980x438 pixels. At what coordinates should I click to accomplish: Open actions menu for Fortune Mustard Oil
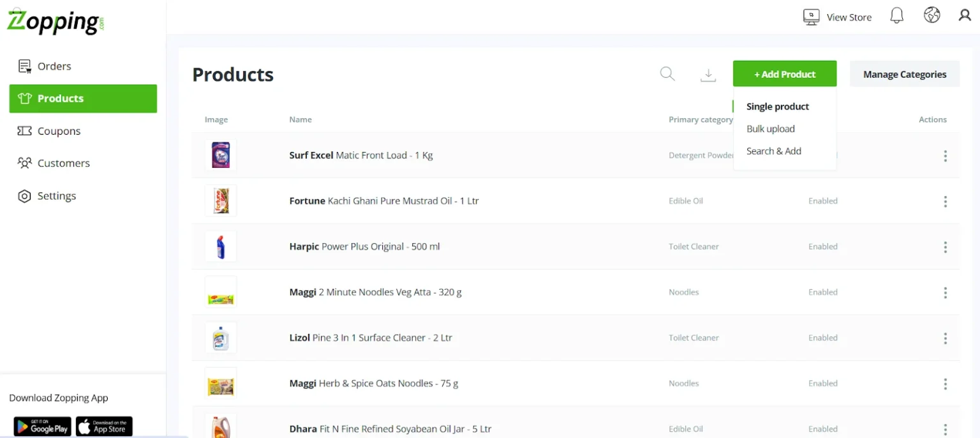pyautogui.click(x=945, y=202)
